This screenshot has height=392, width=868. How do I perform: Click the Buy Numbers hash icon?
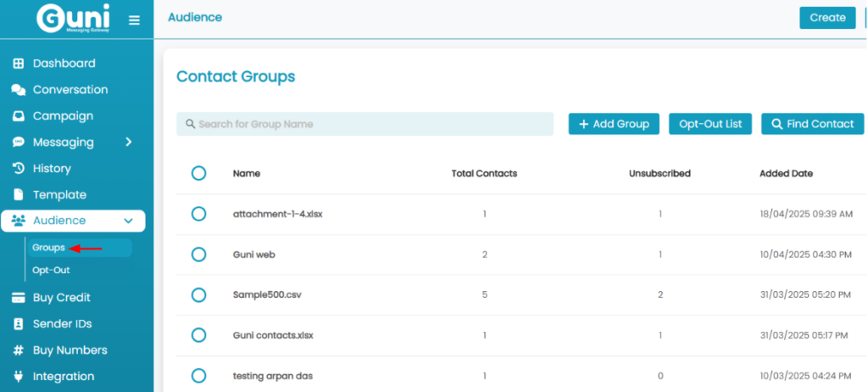[19, 350]
